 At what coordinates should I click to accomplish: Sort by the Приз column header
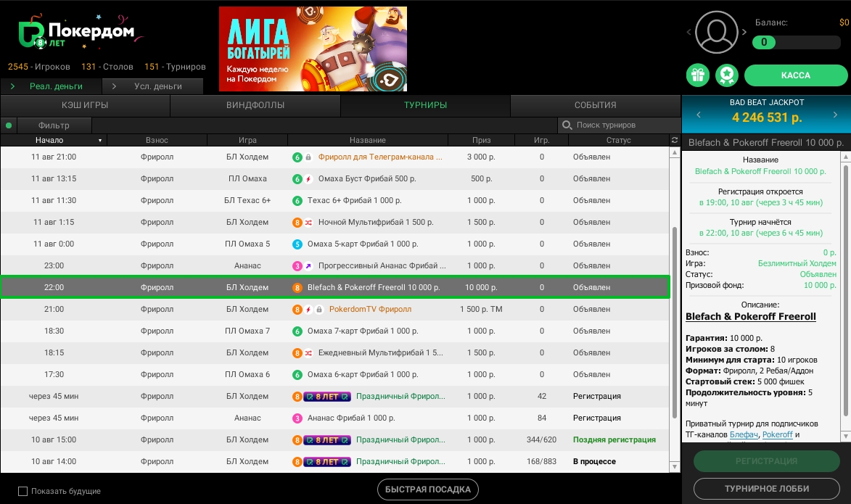[x=481, y=140]
